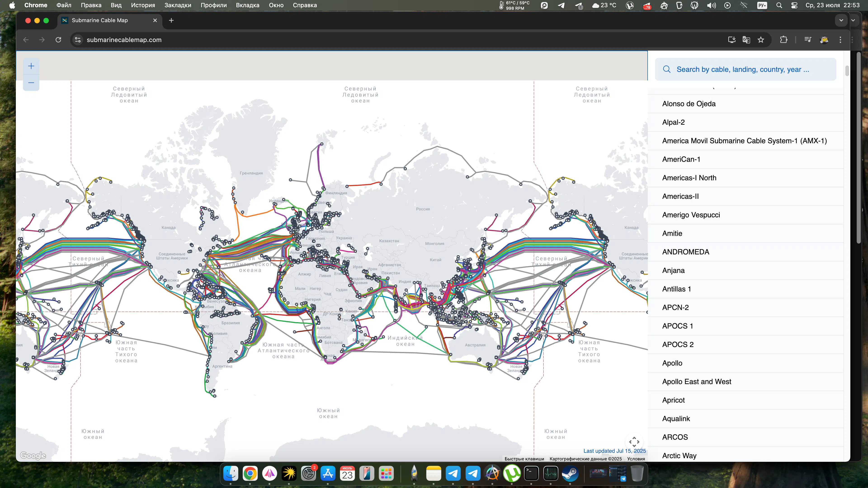Open the История menu
868x488 pixels.
tap(143, 5)
